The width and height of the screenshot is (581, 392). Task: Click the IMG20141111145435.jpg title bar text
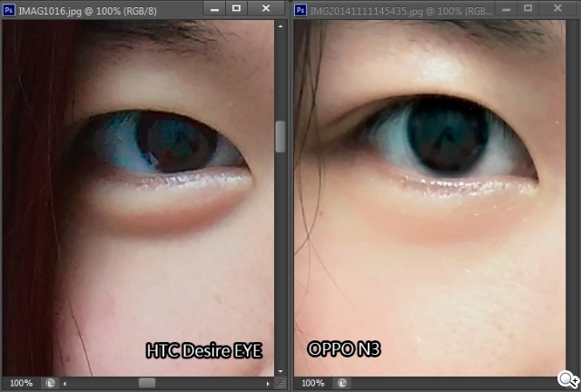click(401, 11)
